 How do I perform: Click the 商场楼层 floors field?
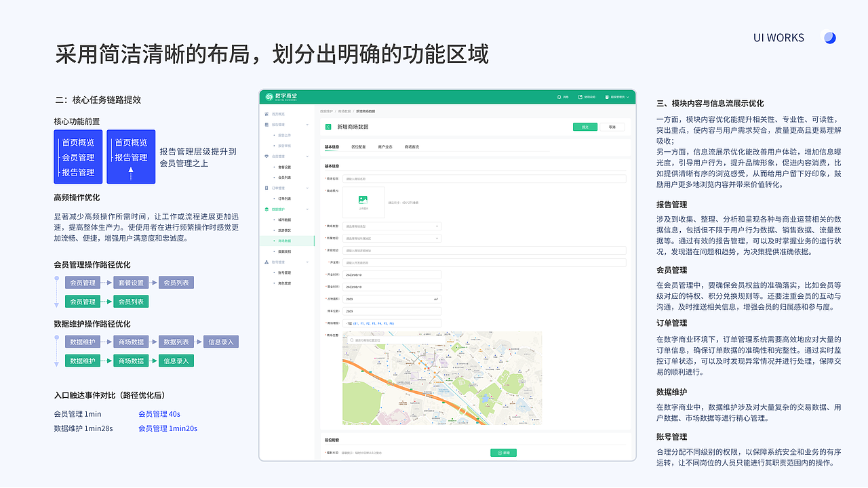[392, 323]
